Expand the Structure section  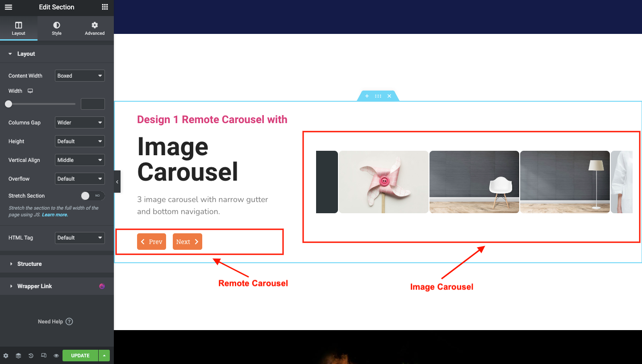(30, 264)
